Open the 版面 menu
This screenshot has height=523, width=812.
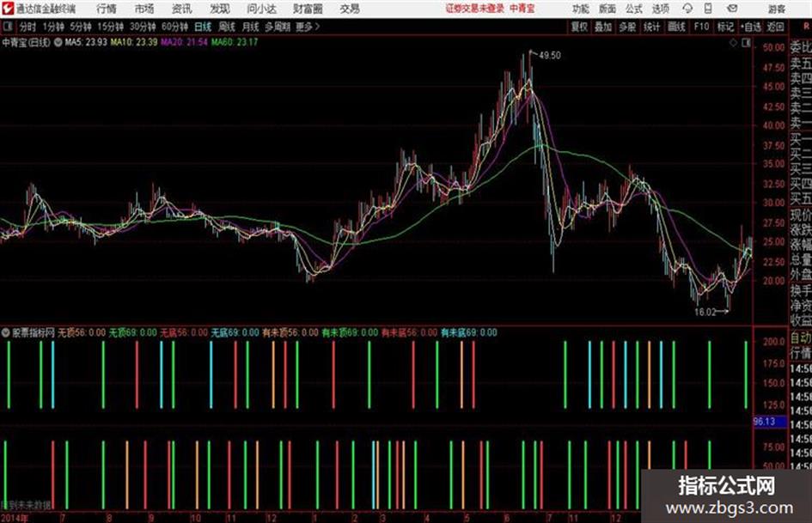[607, 9]
